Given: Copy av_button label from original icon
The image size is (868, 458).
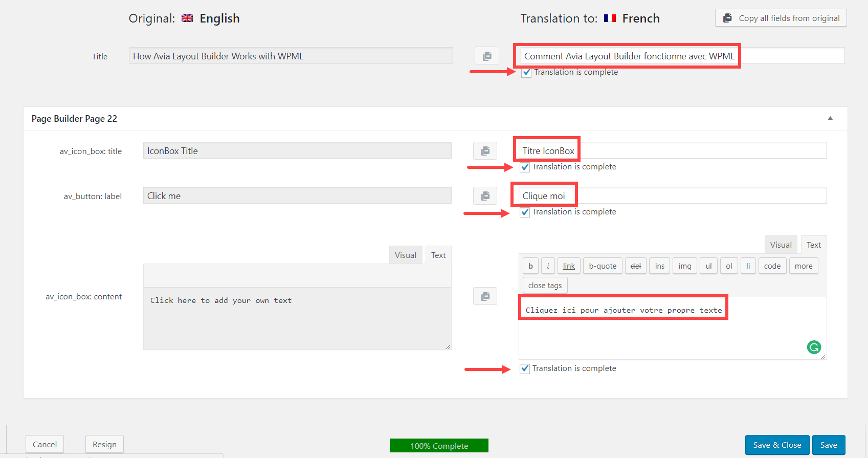Looking at the screenshot, I should pos(485,195).
